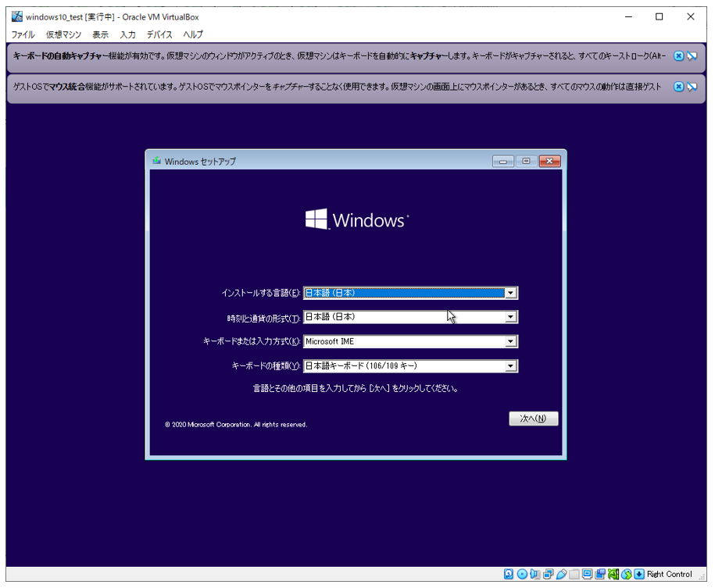Image resolution: width=715 pixels, height=588 pixels.
Task: Click the 時刻と通貨の形式(T) label
Action: [x=264, y=318]
